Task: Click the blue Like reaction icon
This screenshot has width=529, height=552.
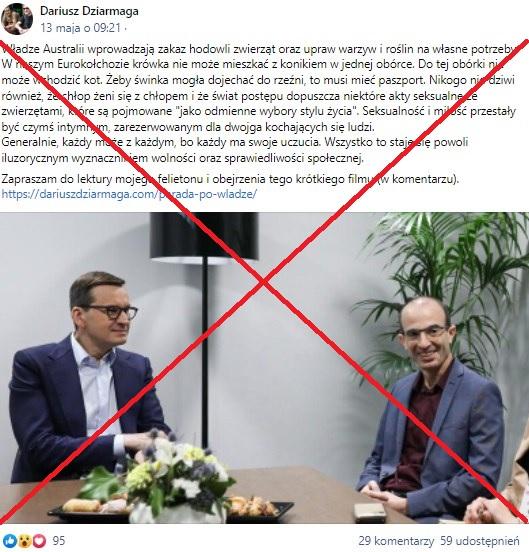Action: pos(10,541)
